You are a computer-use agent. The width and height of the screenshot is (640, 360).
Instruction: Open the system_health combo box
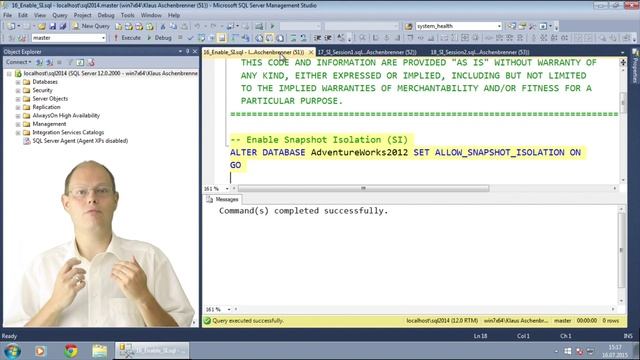tap(458, 26)
